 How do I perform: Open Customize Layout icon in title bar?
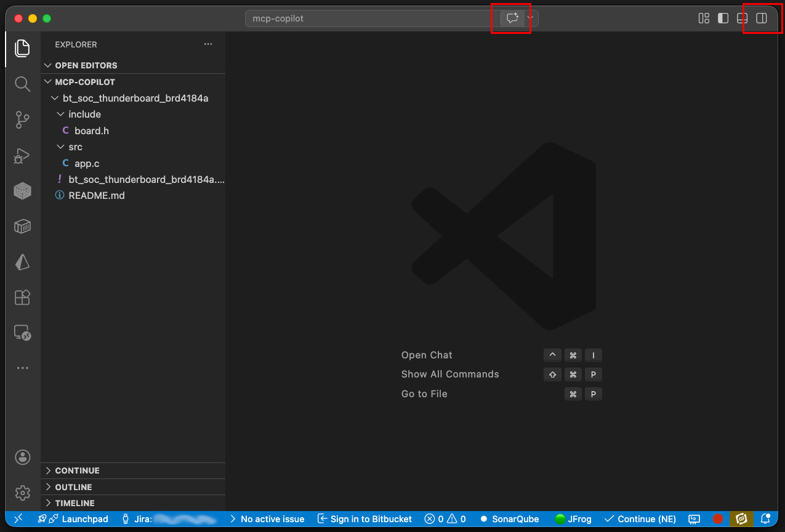[704, 18]
